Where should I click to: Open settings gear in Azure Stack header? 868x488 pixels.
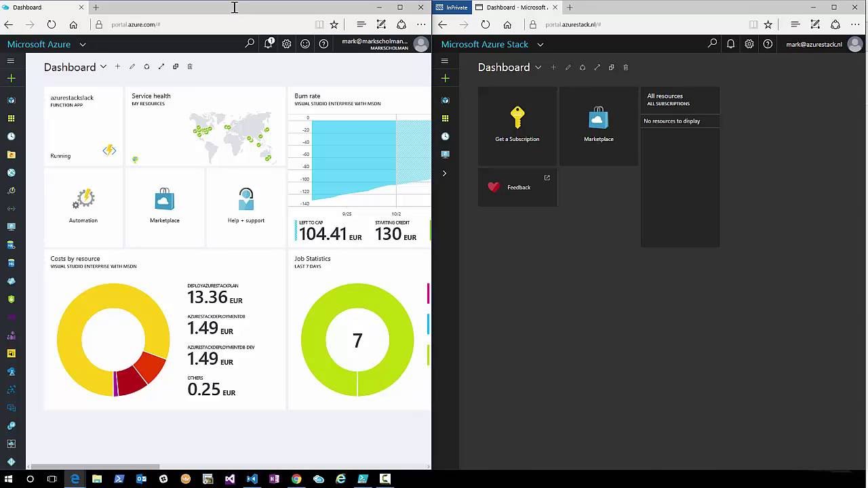click(749, 44)
